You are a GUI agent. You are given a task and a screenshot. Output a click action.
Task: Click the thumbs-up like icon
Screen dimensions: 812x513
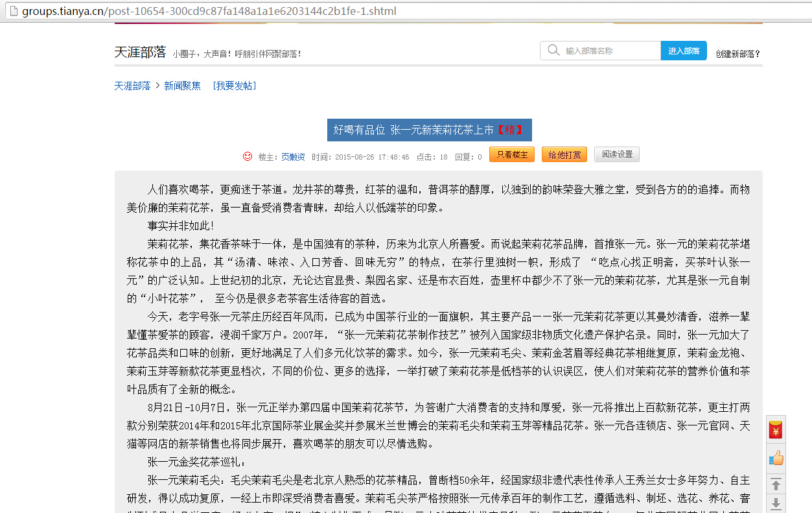click(776, 459)
